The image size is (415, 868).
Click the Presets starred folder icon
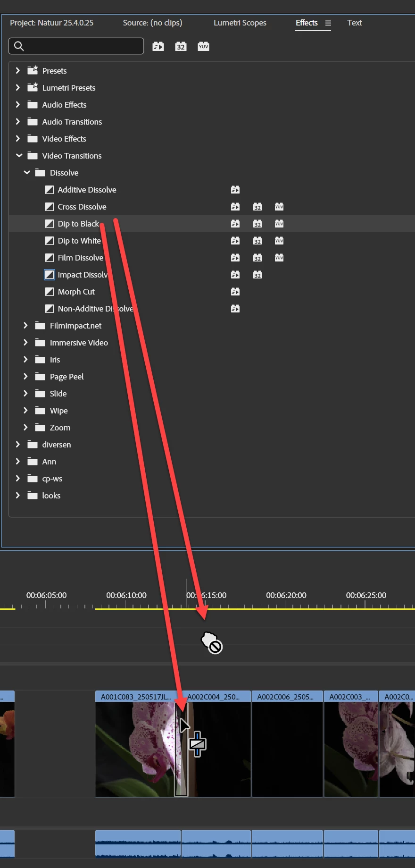pyautogui.click(x=33, y=70)
